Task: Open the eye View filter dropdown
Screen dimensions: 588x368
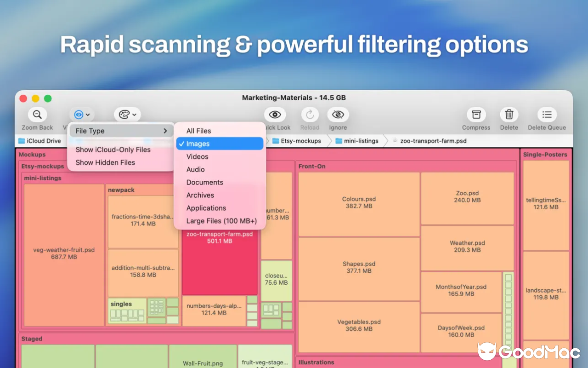Action: coord(82,115)
